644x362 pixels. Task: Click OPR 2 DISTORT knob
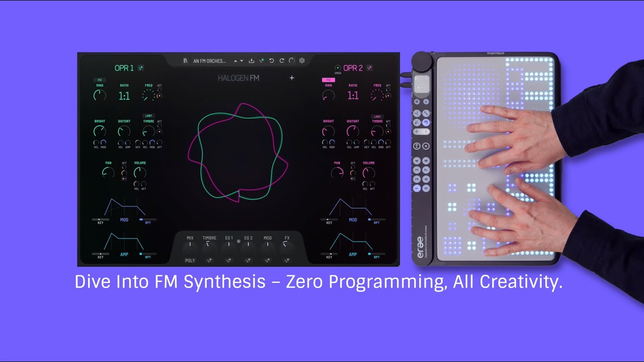353,131
